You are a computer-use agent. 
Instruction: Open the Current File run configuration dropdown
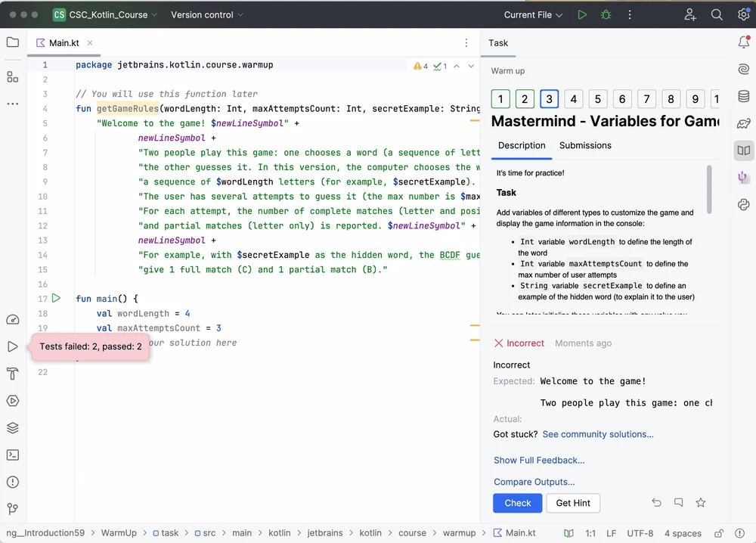(x=533, y=15)
